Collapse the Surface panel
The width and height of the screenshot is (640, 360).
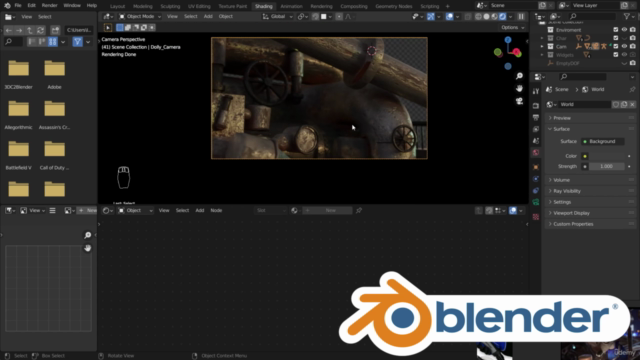coord(590,129)
